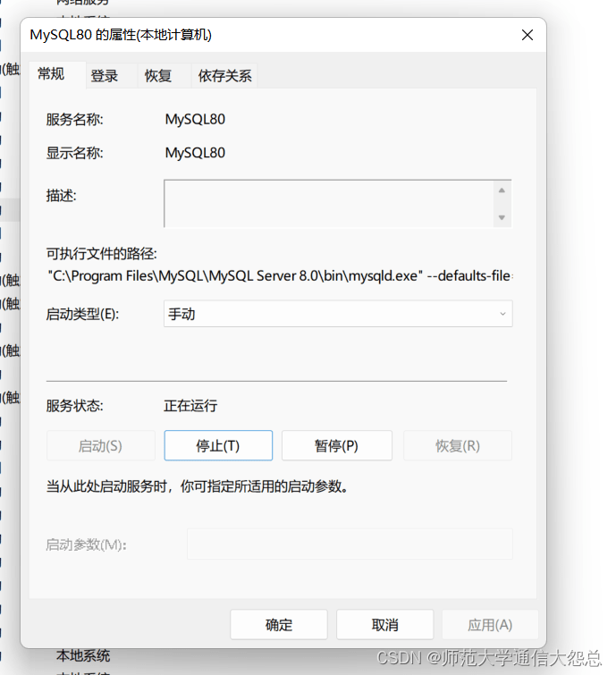This screenshot has width=616, height=675.
Task: Click the dialog title MySQL80 的属性
Action: tap(121, 35)
